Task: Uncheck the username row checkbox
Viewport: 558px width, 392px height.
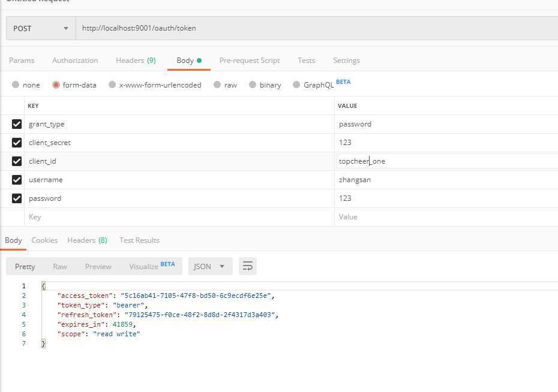Action: (17, 179)
